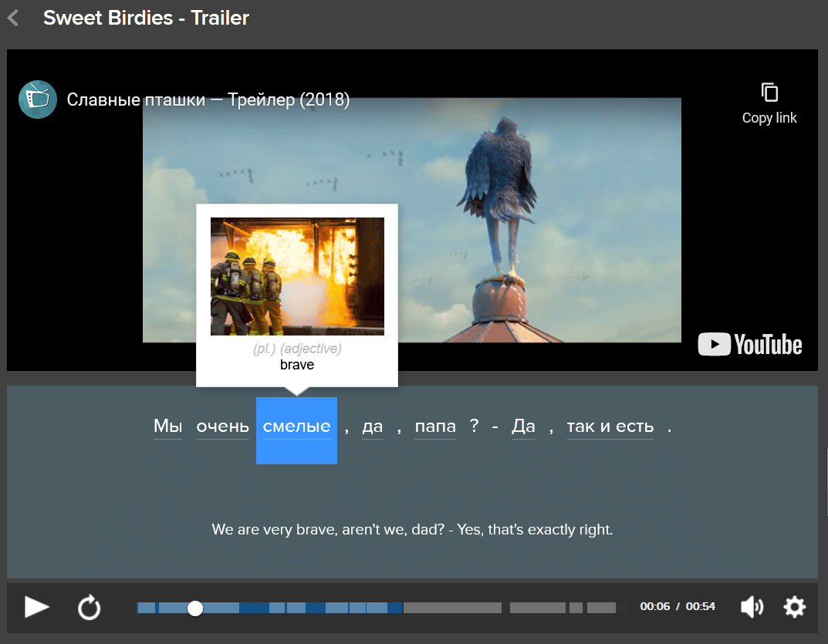The height and width of the screenshot is (644, 828).
Task: Click the Copy link icon
Action: pos(769,93)
